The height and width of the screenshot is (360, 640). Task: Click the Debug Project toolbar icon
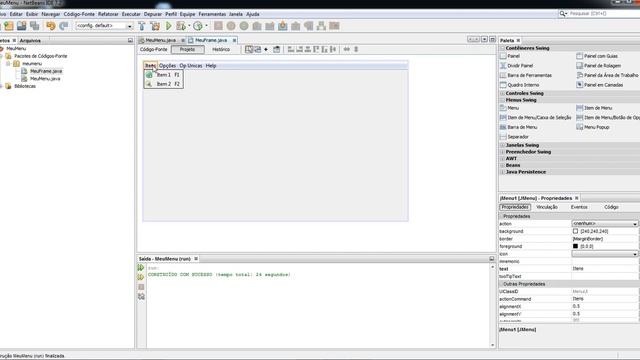pos(180,26)
